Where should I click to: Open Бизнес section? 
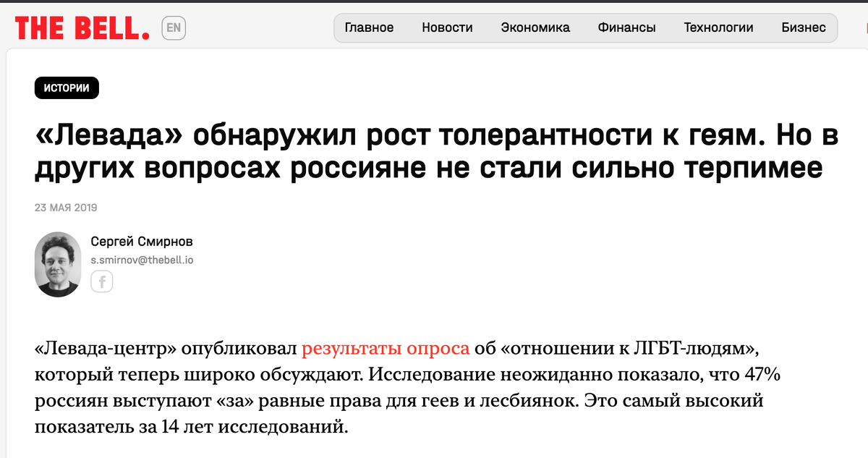click(804, 27)
